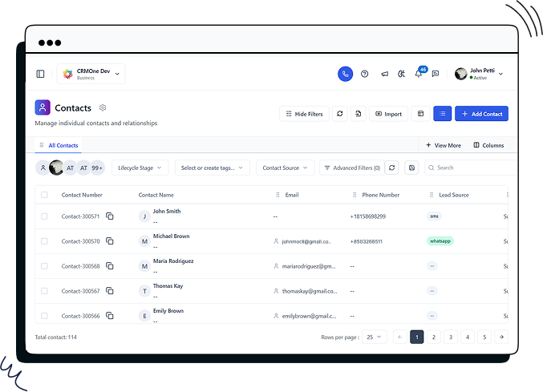543x392 pixels.
Task: Open rows per page dropdown showing 25
Action: [x=374, y=337]
